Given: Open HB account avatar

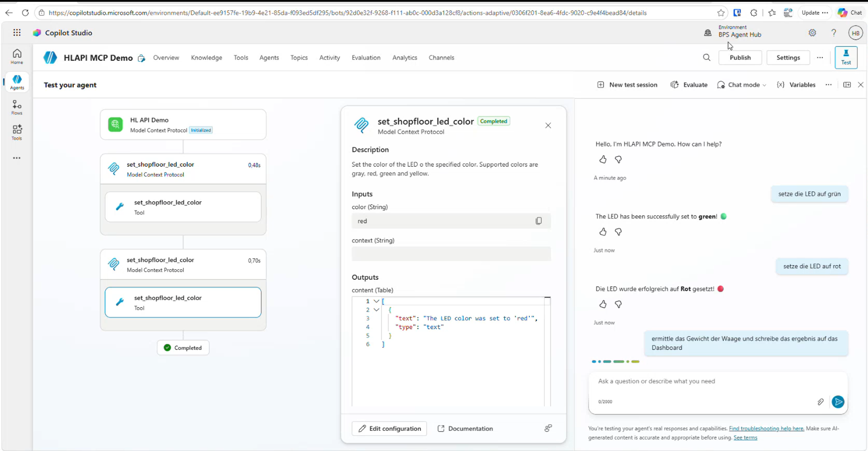Looking at the screenshot, I should (856, 33).
